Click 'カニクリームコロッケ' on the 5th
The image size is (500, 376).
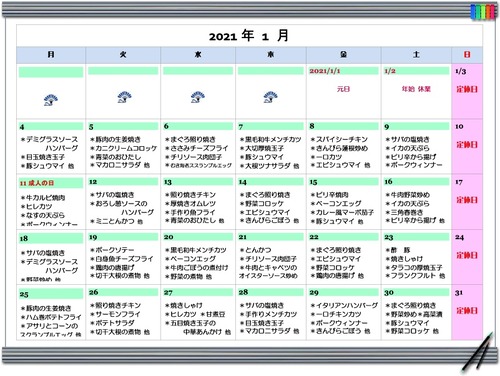[126, 148]
